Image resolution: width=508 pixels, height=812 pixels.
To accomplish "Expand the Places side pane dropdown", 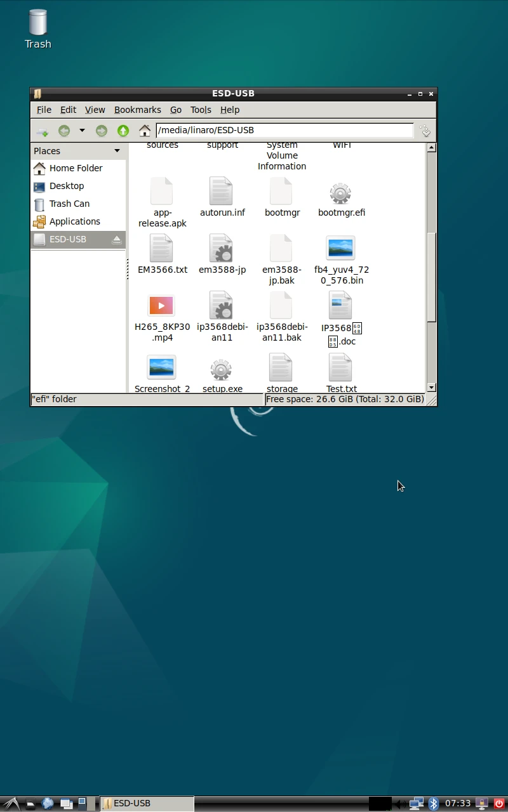I will pos(117,151).
